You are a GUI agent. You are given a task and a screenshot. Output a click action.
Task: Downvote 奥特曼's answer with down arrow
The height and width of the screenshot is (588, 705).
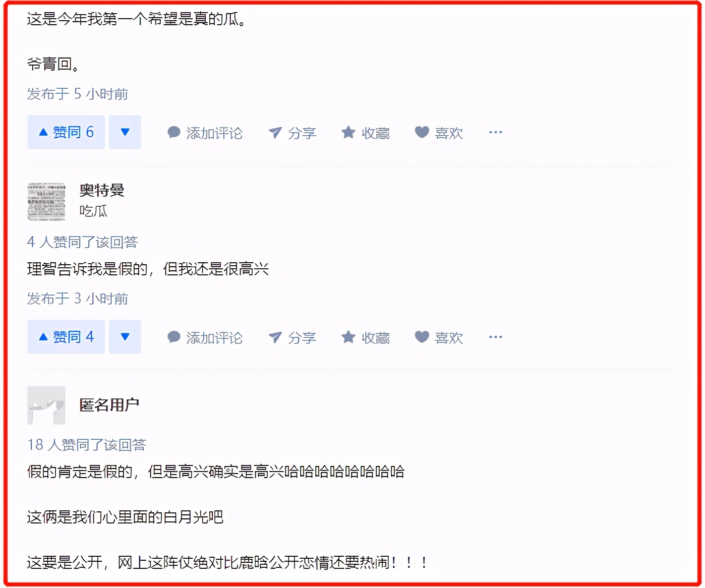point(125,337)
